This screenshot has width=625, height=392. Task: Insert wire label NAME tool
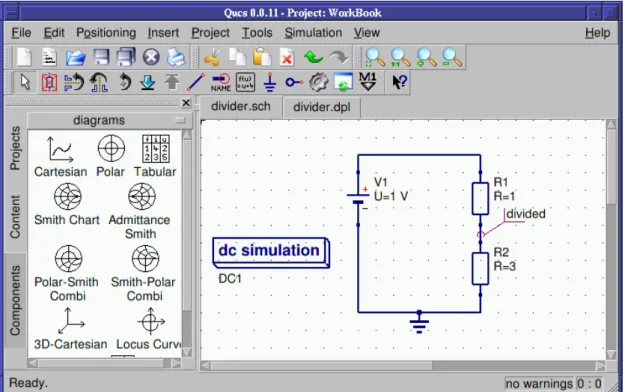tap(221, 82)
